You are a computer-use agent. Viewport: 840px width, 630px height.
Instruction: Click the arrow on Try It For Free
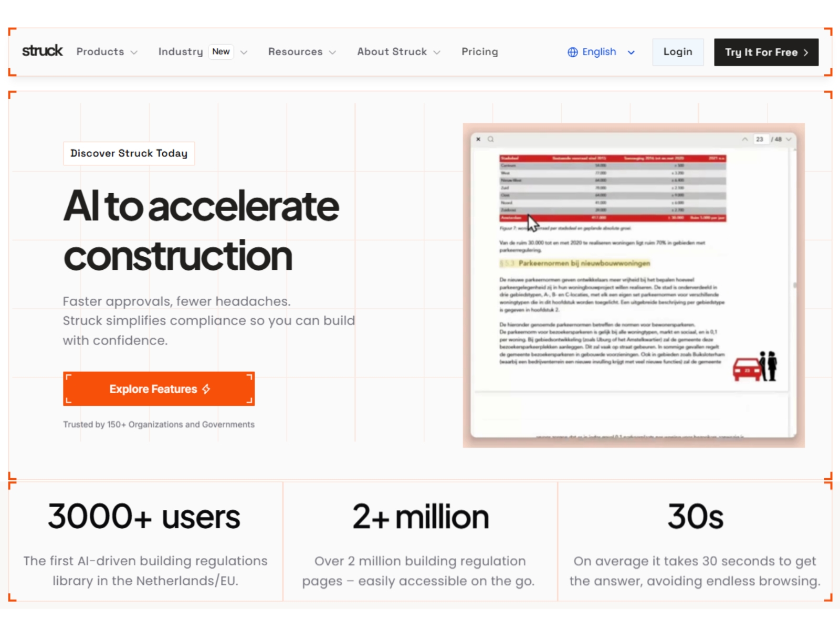[806, 52]
